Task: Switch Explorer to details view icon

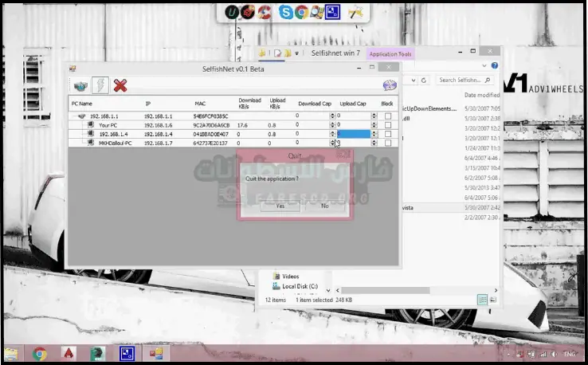Action: 482,300
